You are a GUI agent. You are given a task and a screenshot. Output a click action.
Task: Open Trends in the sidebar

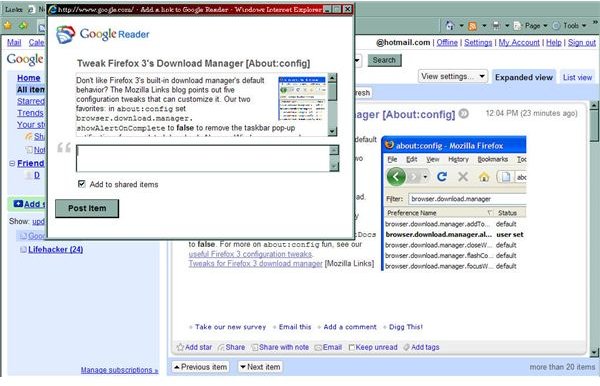(30, 113)
